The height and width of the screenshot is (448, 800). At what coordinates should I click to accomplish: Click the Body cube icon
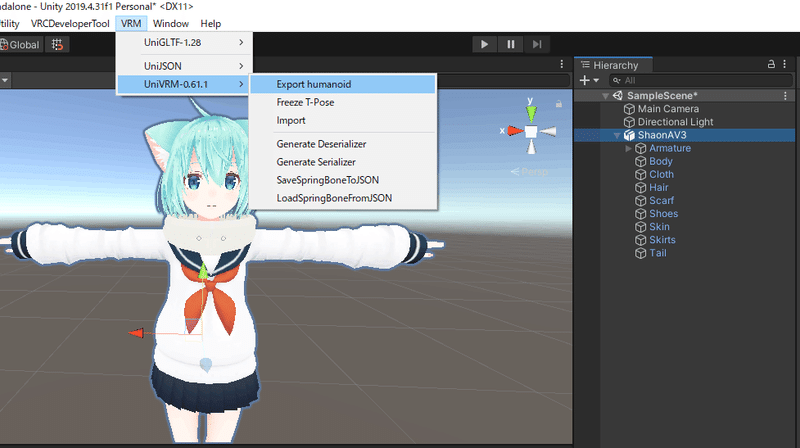640,161
